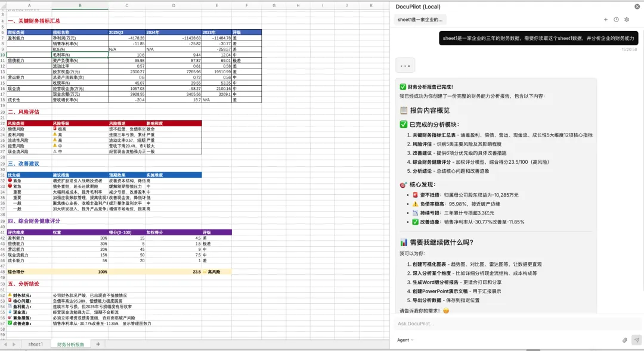Add a new worksheet with the plus tab icon
Viewport: 644px width, 351px height.
tap(97, 344)
